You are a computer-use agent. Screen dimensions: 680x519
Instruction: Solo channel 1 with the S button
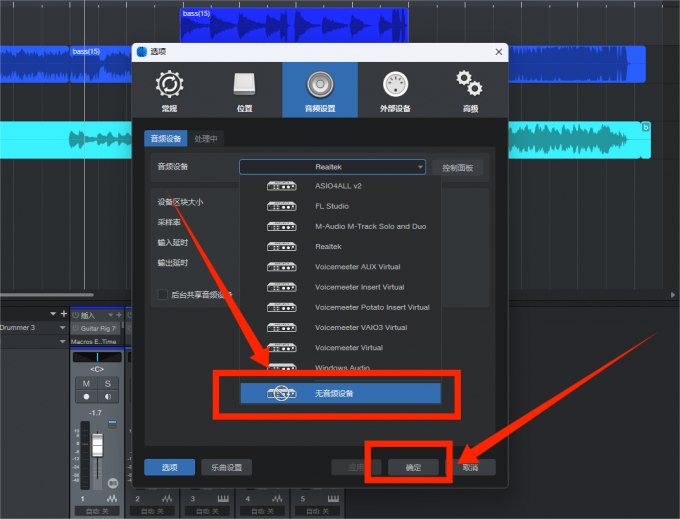point(108,384)
